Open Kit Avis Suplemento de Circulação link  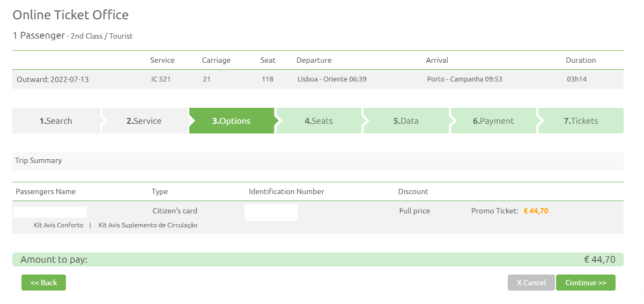tap(148, 225)
